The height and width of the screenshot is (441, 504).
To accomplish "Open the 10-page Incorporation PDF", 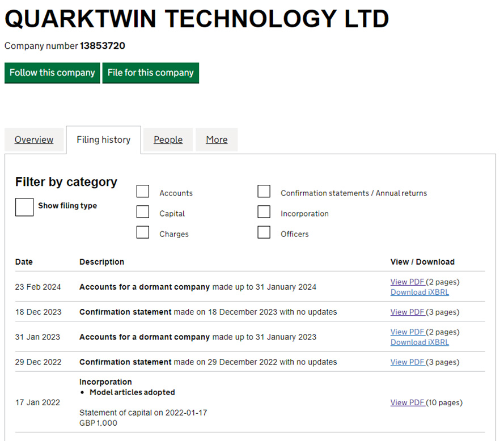I will (407, 402).
